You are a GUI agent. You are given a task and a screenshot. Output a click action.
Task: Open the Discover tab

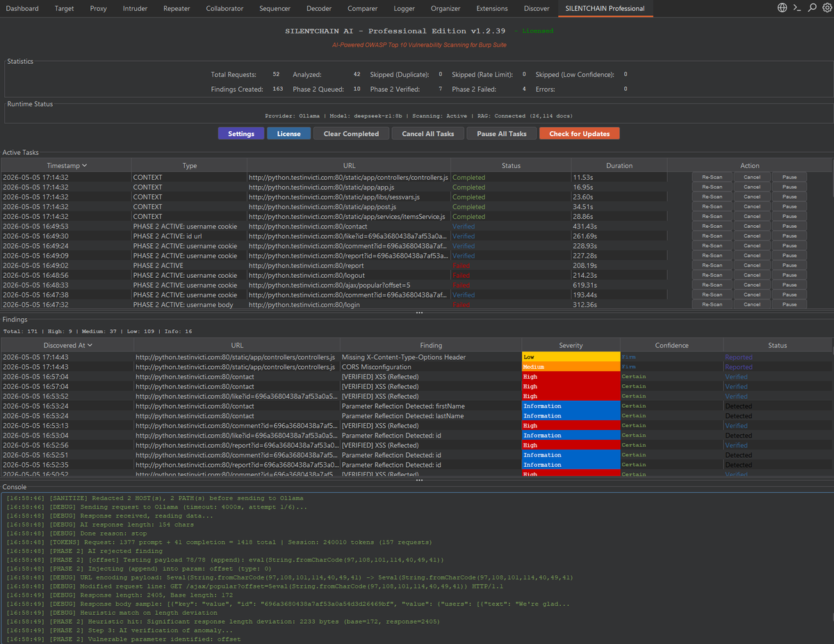click(x=536, y=8)
